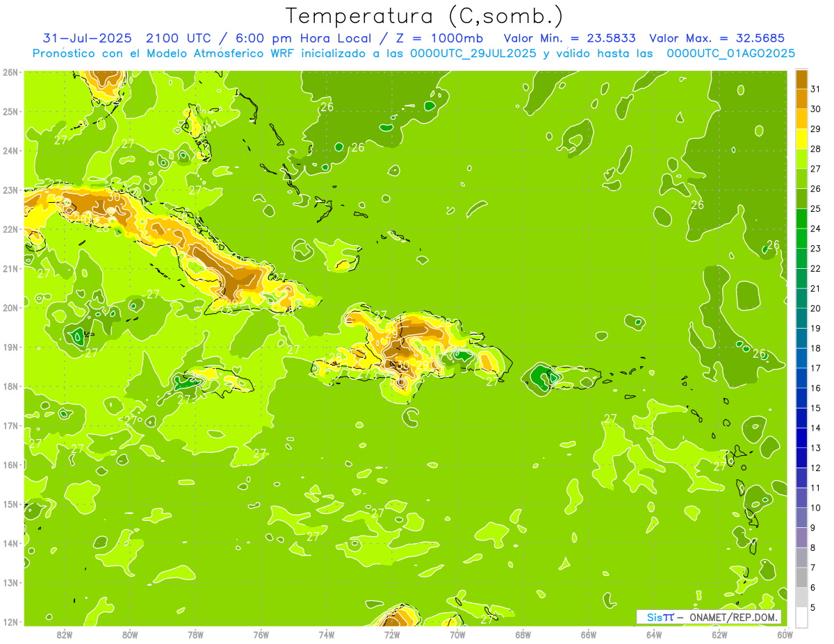The height and width of the screenshot is (644, 834).
Task: Click the '70W' longitude axis label
Action: 457,635
